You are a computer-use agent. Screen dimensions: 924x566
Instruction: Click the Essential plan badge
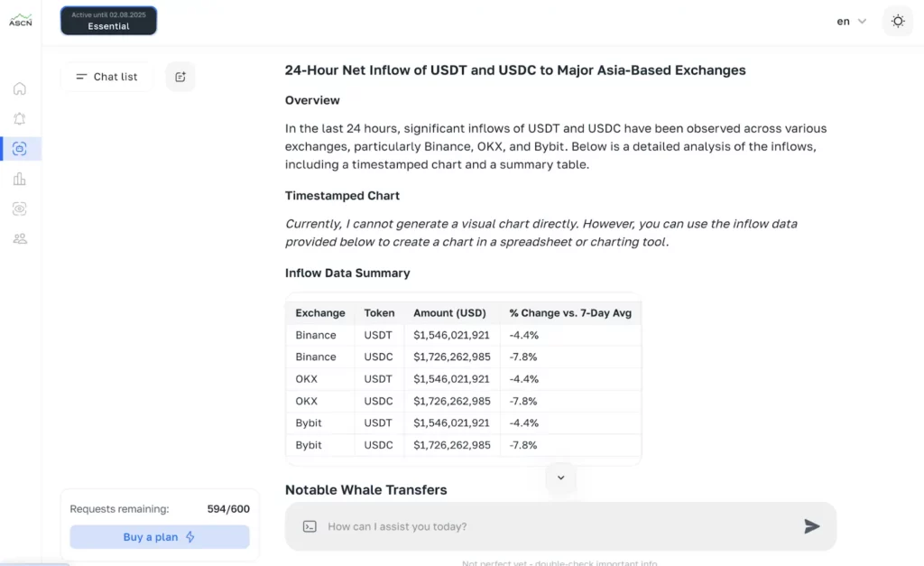[x=108, y=21]
